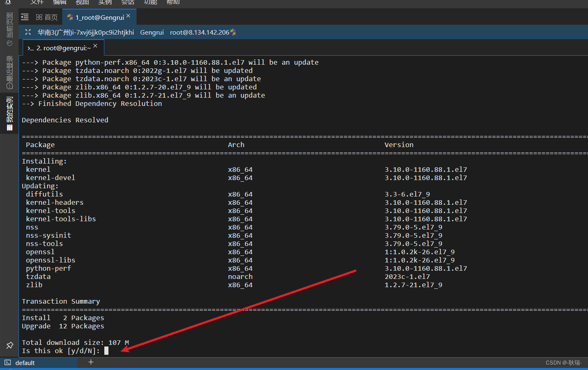Open the 实例 menu
This screenshot has width=588, height=370.
pos(105,2)
